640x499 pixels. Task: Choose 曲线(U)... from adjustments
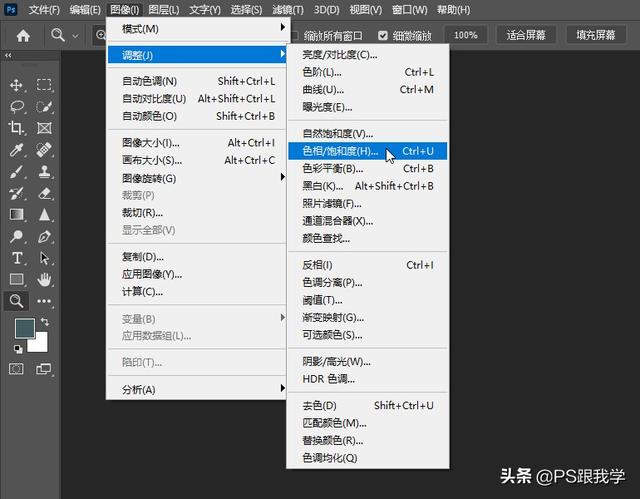tap(368, 90)
